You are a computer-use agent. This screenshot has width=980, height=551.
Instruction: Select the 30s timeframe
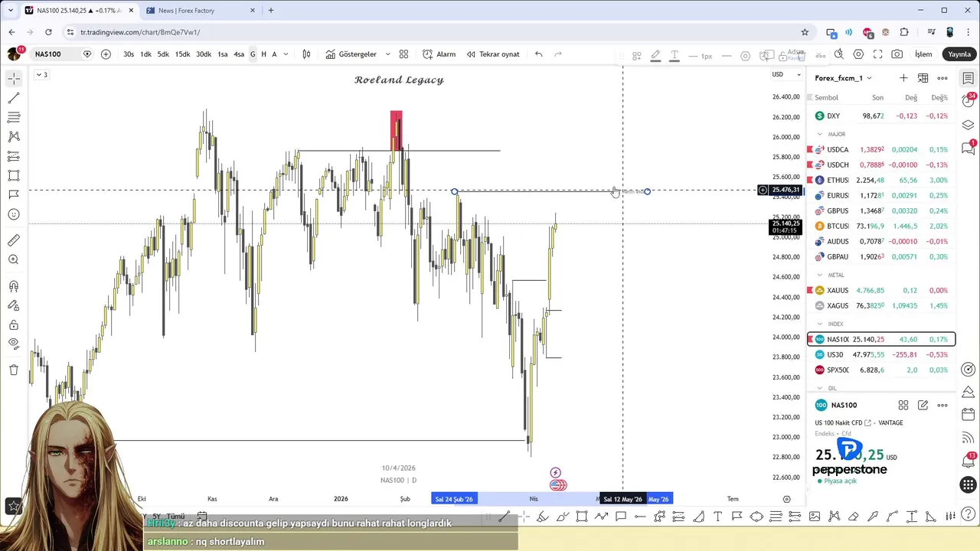pyautogui.click(x=129, y=54)
